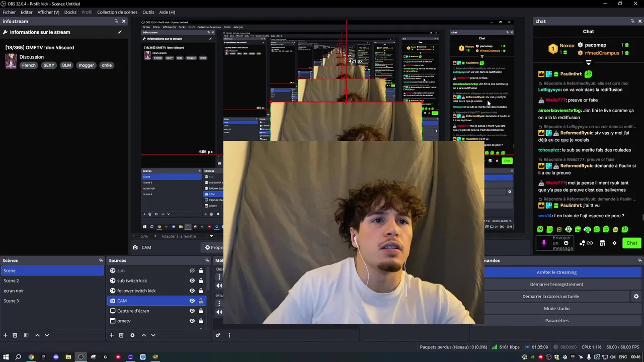Open channel points icon in chat
This screenshot has height=362, width=644.
[x=586, y=243]
